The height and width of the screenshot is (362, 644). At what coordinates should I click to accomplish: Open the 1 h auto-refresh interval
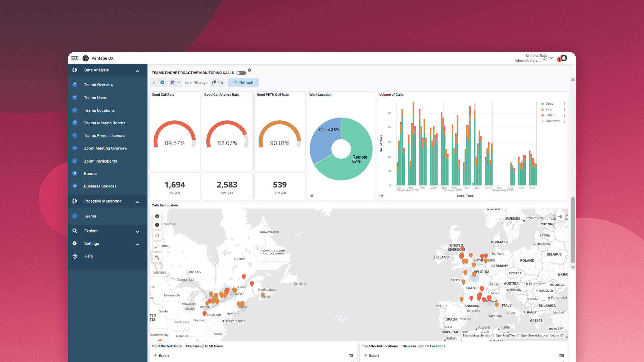tap(218, 83)
